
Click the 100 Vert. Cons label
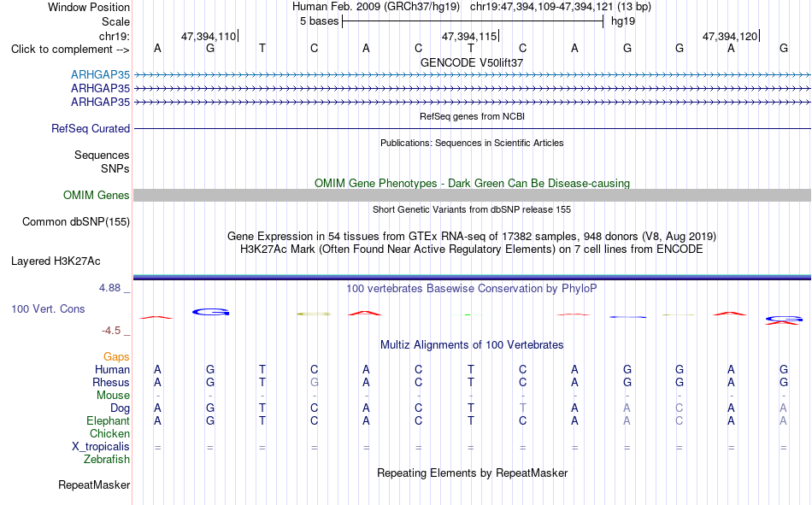[x=48, y=308]
